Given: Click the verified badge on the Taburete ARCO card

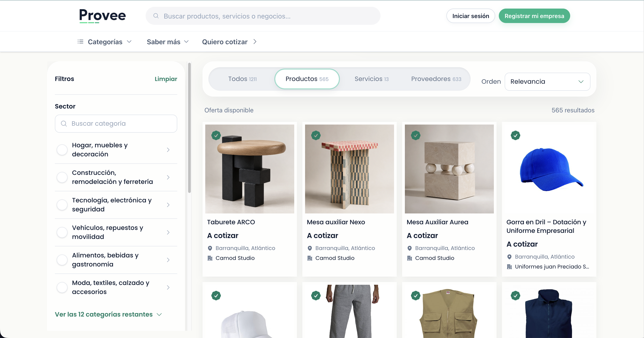Looking at the screenshot, I should click(x=216, y=135).
